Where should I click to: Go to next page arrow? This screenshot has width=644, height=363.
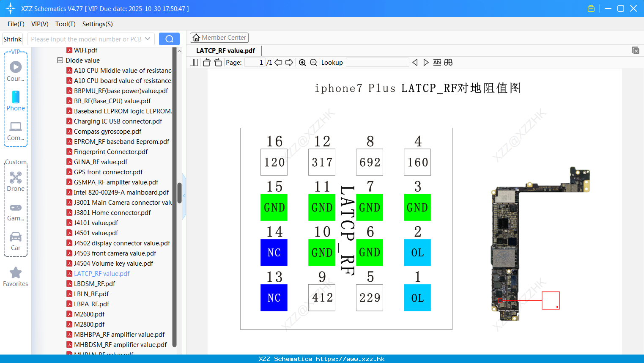(289, 63)
